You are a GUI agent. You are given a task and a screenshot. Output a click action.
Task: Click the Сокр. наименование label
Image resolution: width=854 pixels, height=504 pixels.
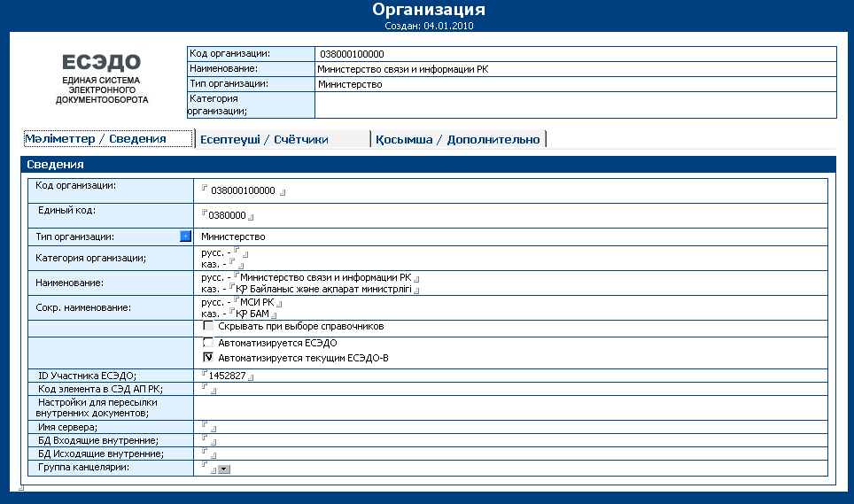83,307
